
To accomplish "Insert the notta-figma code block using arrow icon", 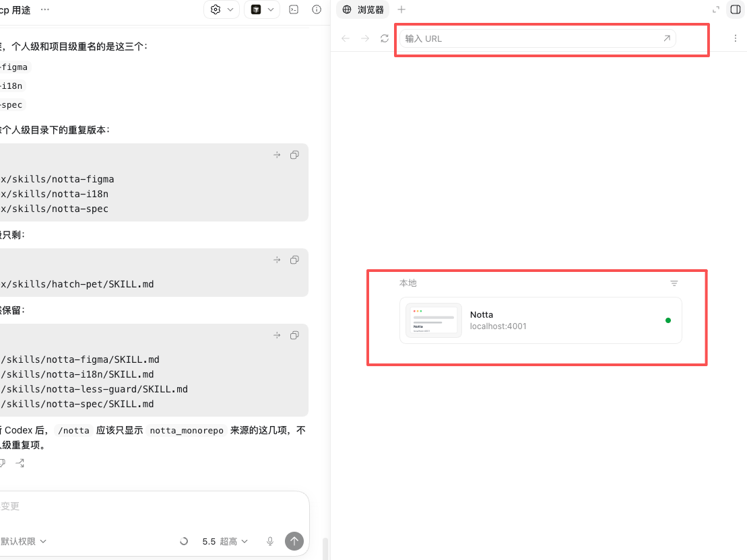I will [278, 155].
